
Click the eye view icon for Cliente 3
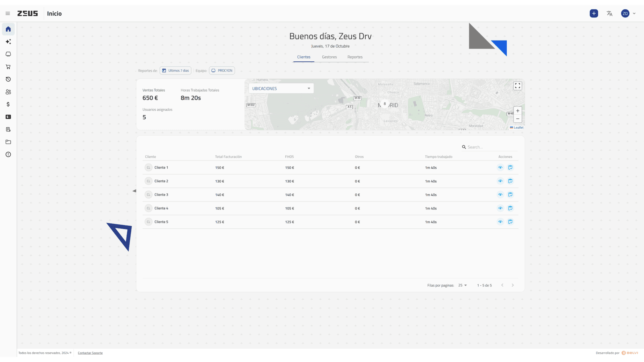click(500, 195)
